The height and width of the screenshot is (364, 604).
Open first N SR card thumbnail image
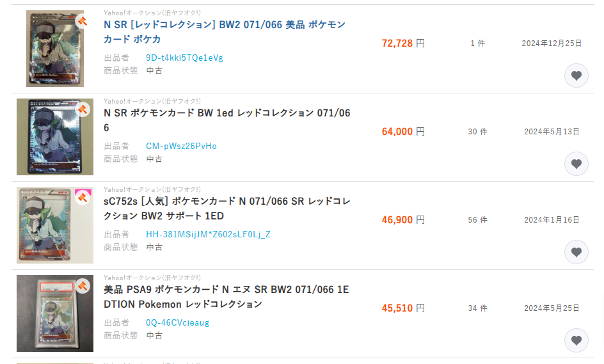[54, 49]
